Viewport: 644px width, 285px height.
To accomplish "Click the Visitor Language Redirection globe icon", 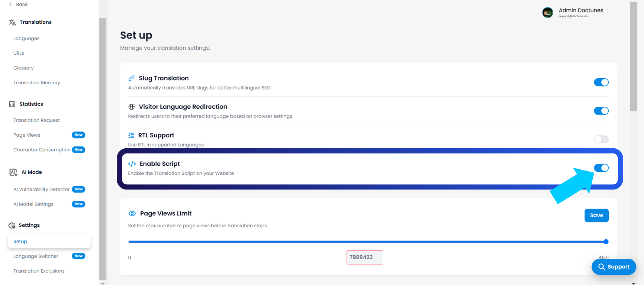I will click(x=131, y=107).
